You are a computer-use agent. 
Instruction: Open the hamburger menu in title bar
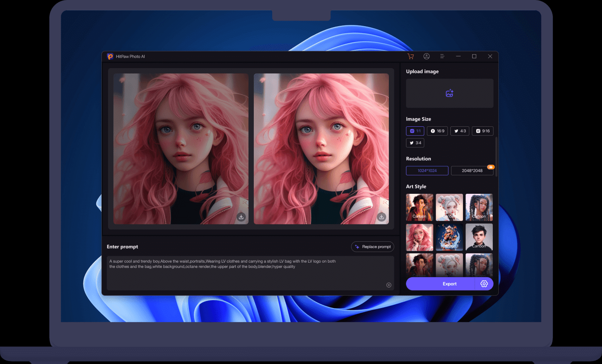click(442, 56)
